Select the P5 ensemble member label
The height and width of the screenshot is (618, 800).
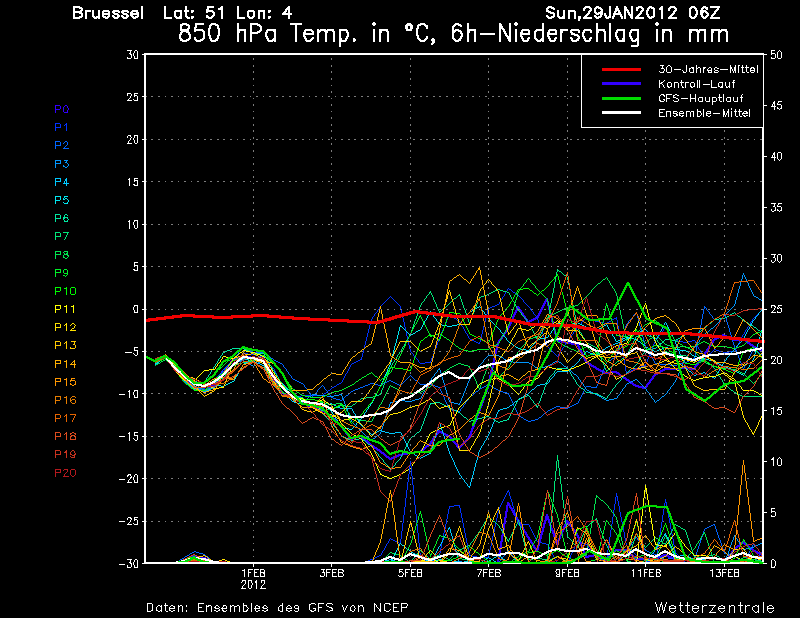coord(62,200)
